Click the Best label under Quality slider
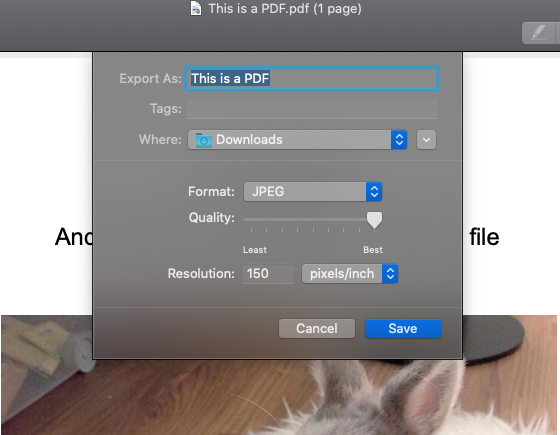This screenshot has height=435, width=560. pyautogui.click(x=373, y=250)
